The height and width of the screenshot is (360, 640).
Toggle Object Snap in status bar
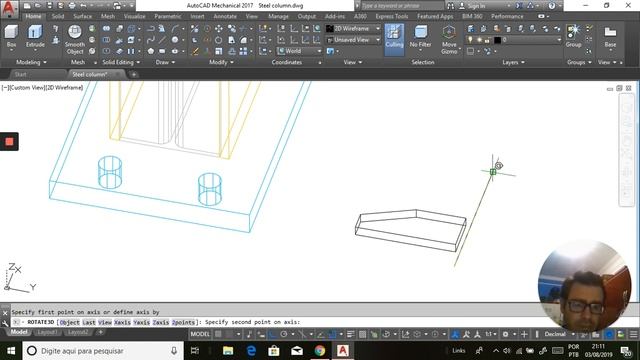(333, 334)
